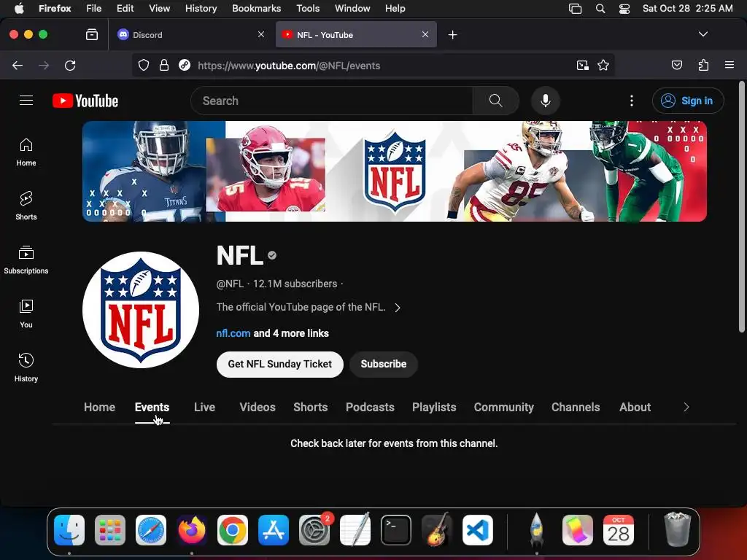Select the Events channel tab
This screenshot has height=560, width=747.
(152, 407)
